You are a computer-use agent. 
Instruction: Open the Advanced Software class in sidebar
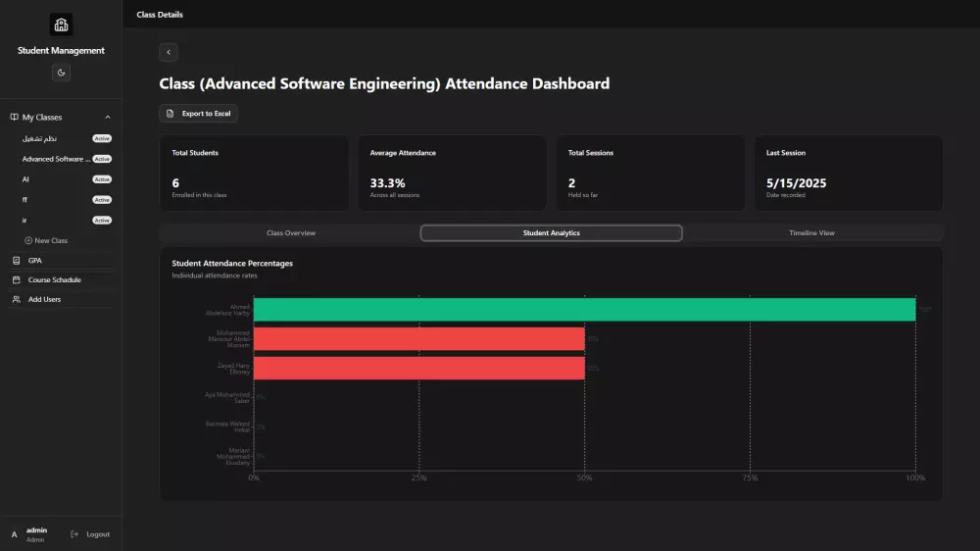pyautogui.click(x=56, y=159)
